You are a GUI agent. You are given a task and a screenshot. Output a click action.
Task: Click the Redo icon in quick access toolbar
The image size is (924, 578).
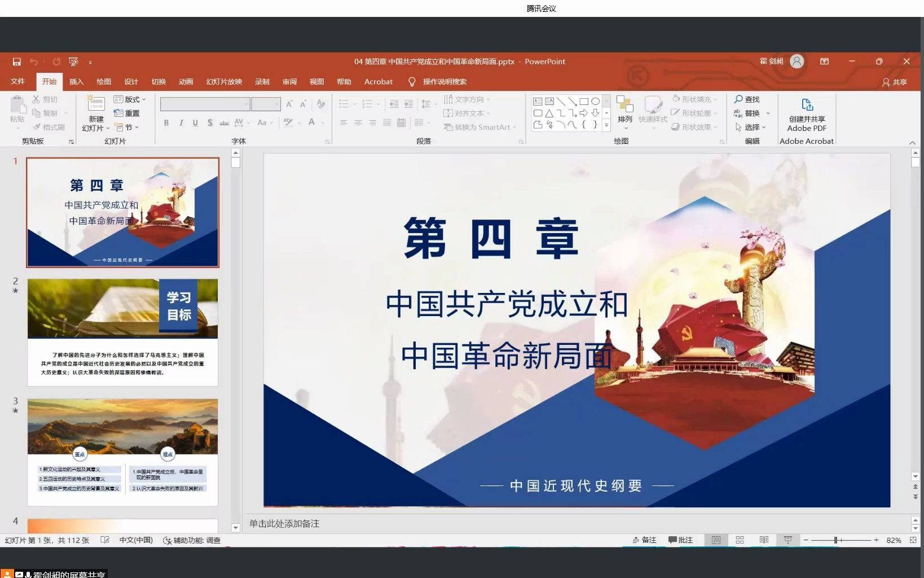point(56,62)
